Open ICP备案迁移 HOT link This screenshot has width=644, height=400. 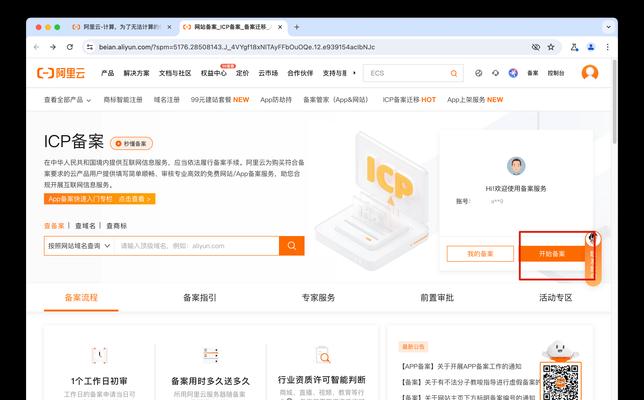[409, 100]
